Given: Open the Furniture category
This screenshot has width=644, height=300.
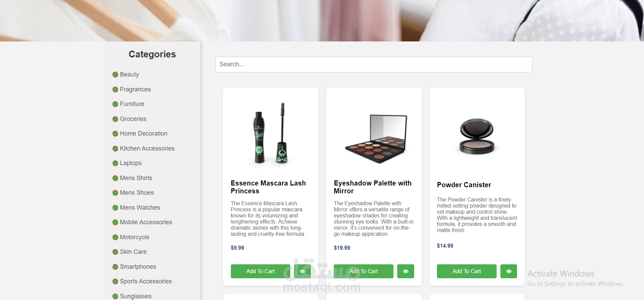Looking at the screenshot, I should coord(132,104).
